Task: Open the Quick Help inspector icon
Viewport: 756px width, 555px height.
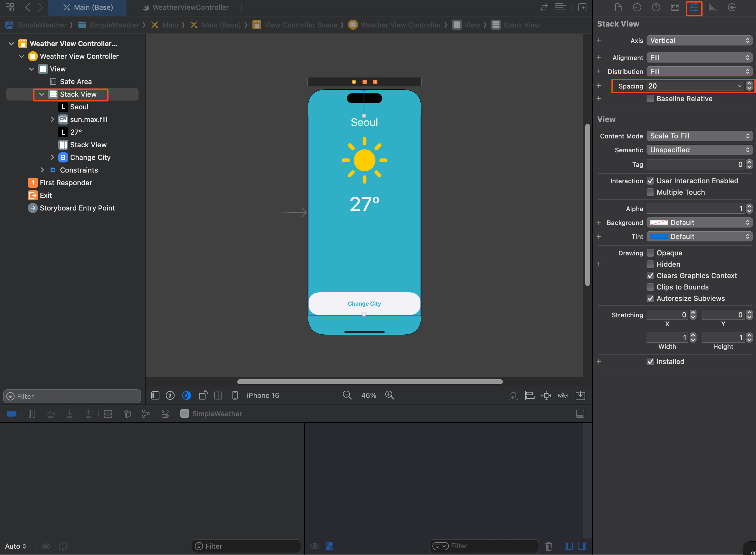Action: pyautogui.click(x=656, y=7)
